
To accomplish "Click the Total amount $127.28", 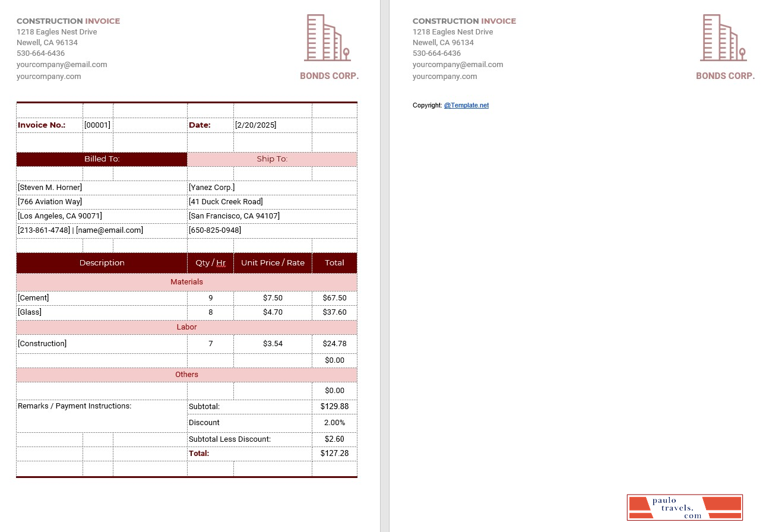I will (334, 453).
